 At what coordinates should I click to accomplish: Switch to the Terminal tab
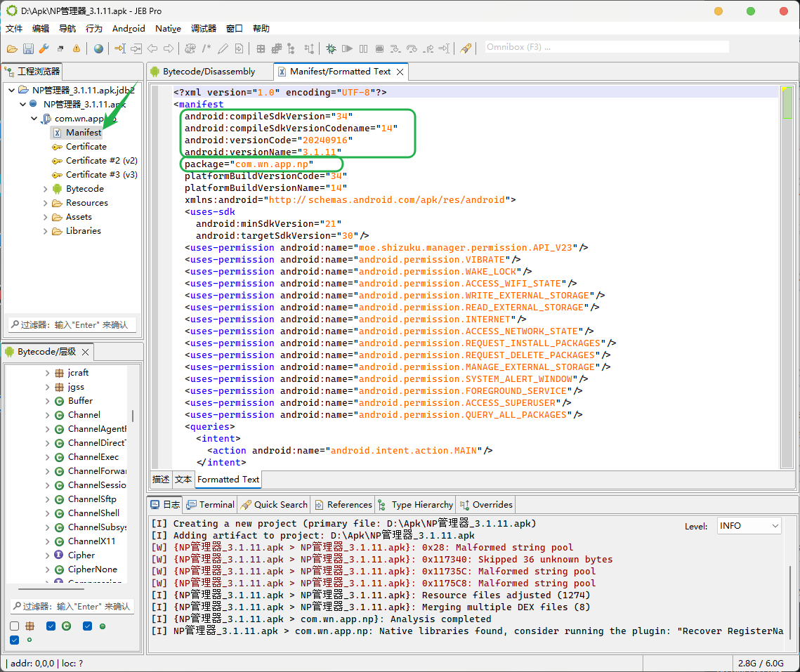210,505
